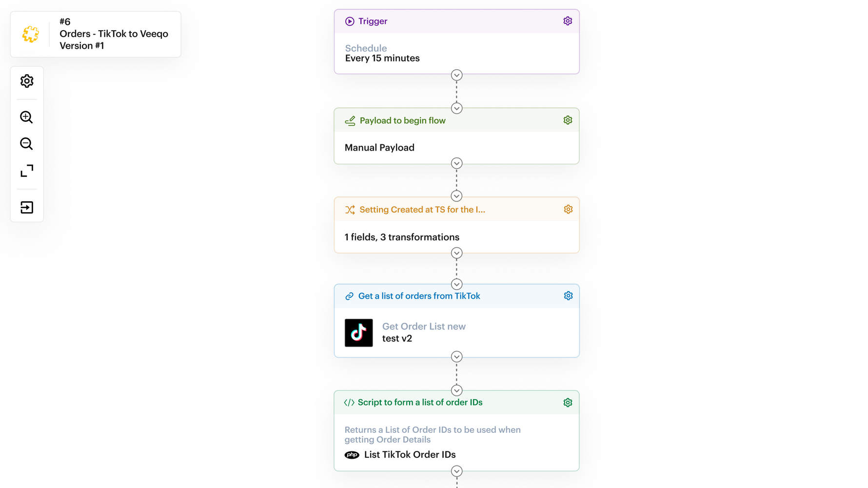
Task: Expand the connector chevron below the Trigger node
Action: [x=456, y=75]
